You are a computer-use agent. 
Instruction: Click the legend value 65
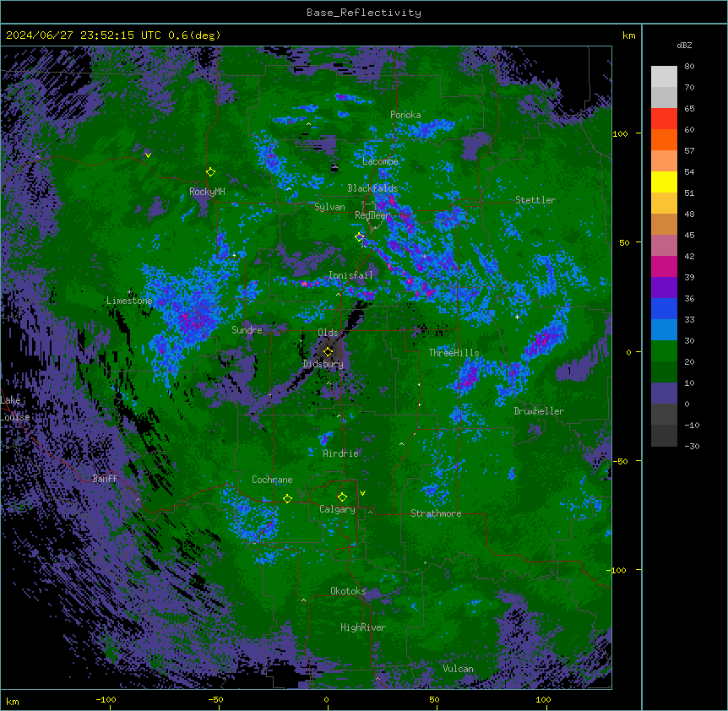pyautogui.click(x=689, y=109)
